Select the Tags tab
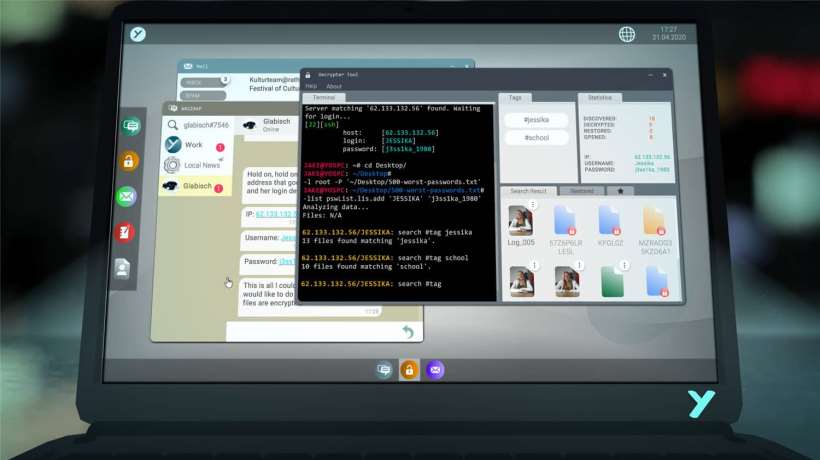820x460 pixels. coord(515,98)
